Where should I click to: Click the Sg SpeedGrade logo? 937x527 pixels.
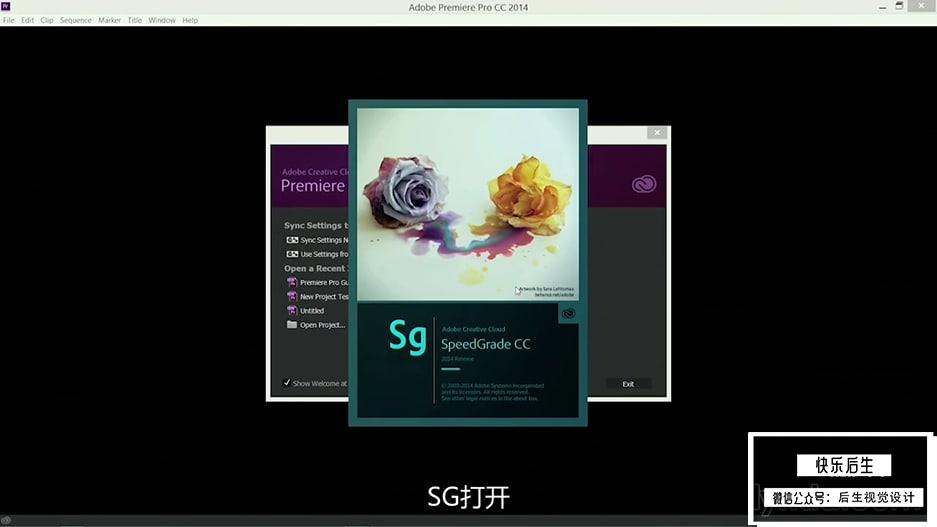pos(408,336)
